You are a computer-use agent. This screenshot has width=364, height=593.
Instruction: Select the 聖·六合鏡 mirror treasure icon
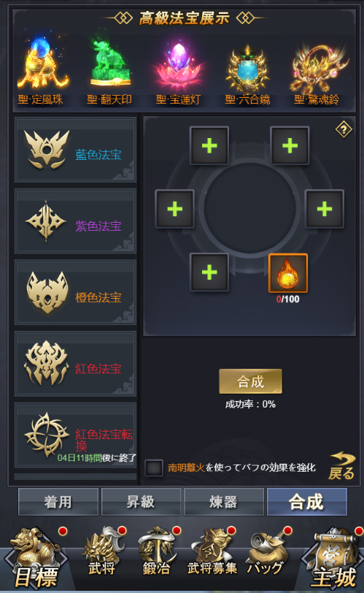click(247, 69)
